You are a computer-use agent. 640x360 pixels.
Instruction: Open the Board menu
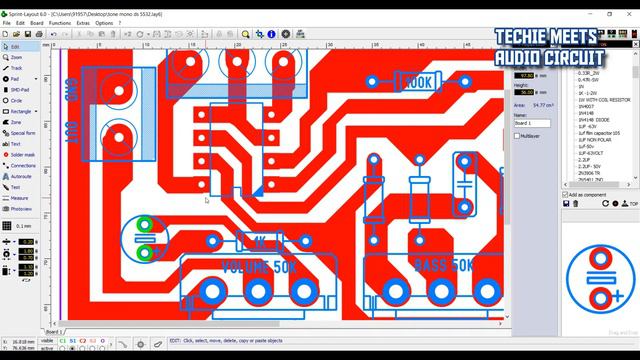tap(37, 23)
